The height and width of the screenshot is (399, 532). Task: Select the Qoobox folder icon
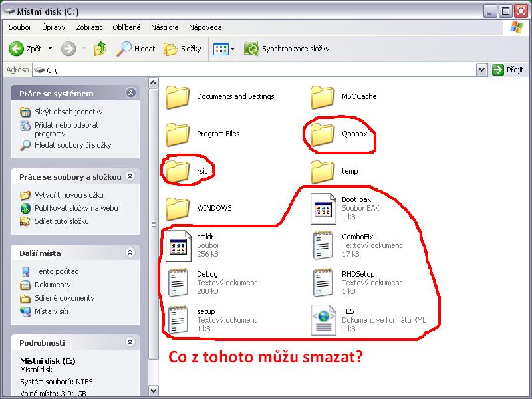(x=322, y=135)
